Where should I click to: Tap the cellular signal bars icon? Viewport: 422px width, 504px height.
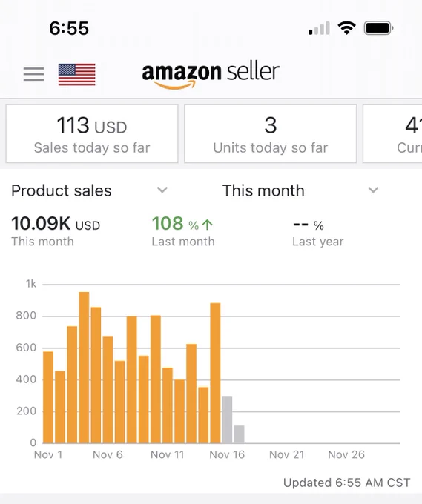pyautogui.click(x=319, y=28)
